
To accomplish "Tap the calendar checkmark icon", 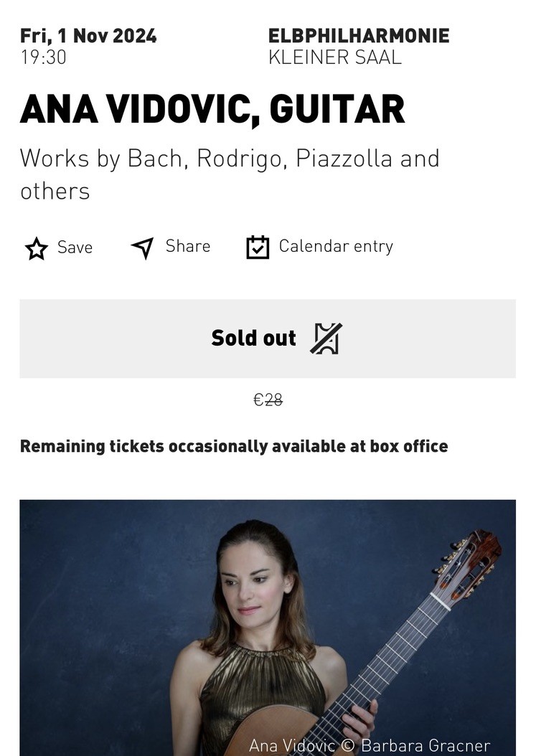I will point(258,247).
